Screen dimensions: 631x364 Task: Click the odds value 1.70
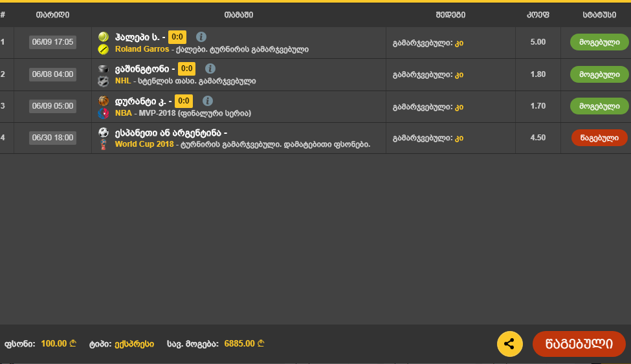[x=538, y=106]
